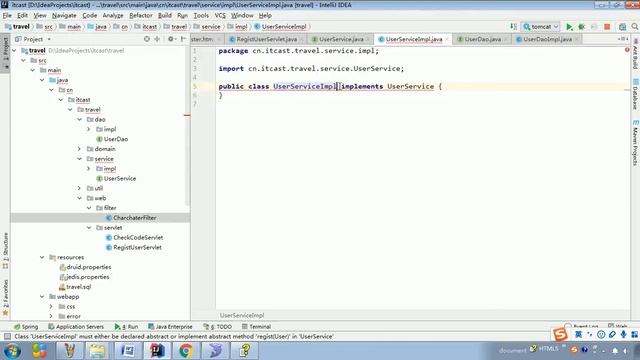
Task: Open the file explorer taskbar icon
Action: pyautogui.click(x=98, y=351)
